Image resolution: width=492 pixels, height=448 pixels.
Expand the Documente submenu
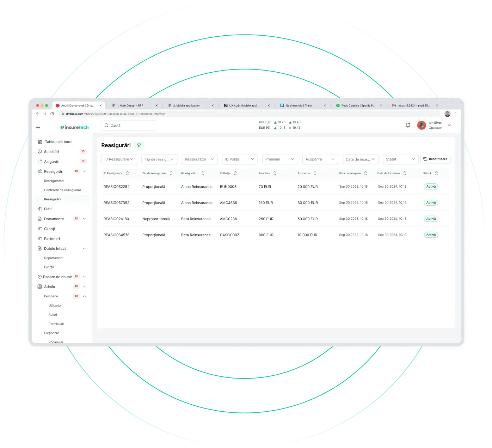click(x=84, y=219)
